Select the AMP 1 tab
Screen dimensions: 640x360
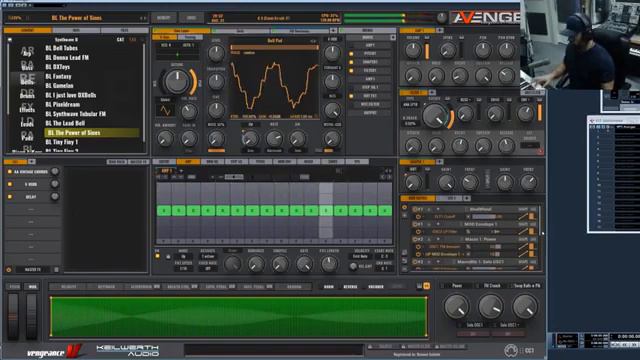(x=418, y=31)
